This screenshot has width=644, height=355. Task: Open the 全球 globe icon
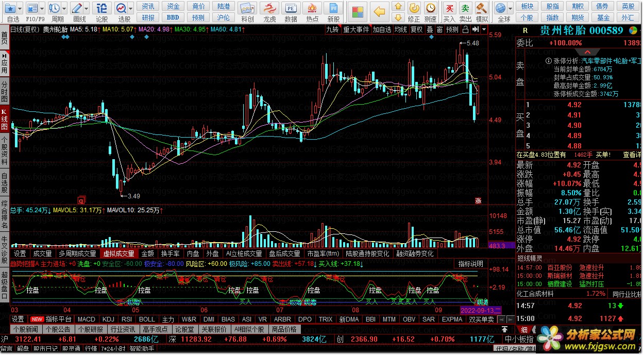coord(500,8)
